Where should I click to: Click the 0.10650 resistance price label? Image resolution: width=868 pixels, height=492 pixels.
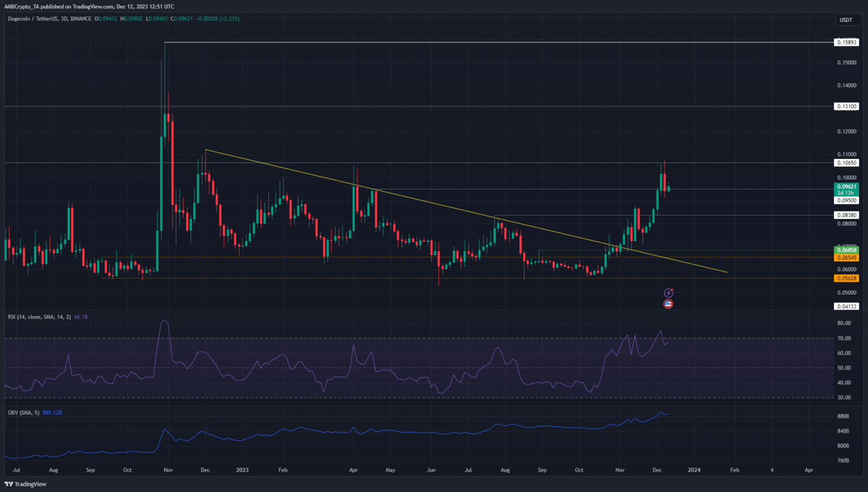[x=847, y=163]
